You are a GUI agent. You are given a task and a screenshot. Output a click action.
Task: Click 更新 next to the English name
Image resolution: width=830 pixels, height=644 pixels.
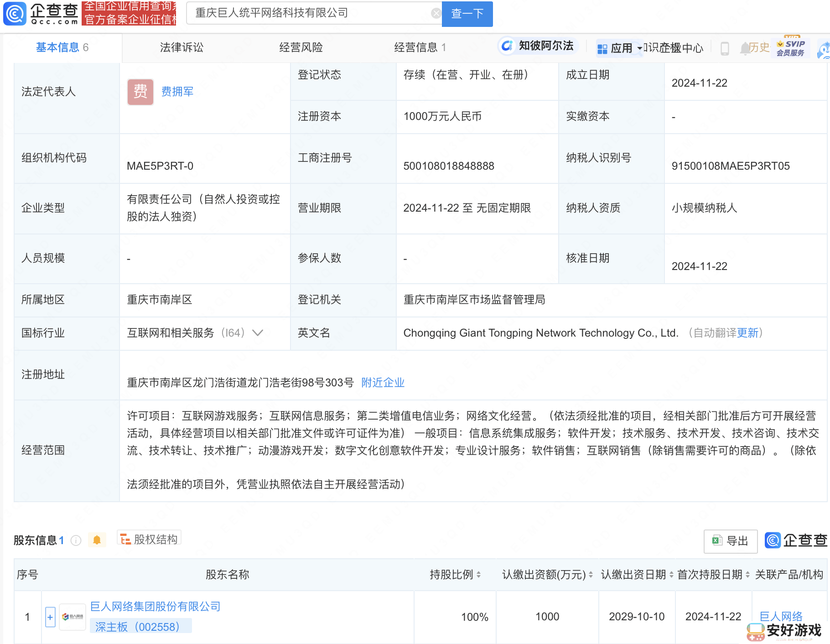point(747,333)
